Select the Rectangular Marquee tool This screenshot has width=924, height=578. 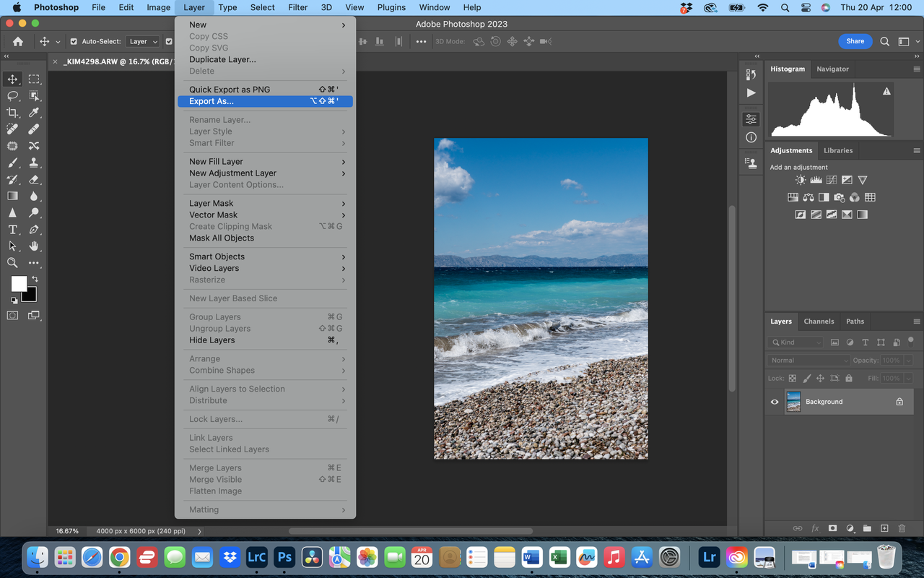tap(34, 79)
